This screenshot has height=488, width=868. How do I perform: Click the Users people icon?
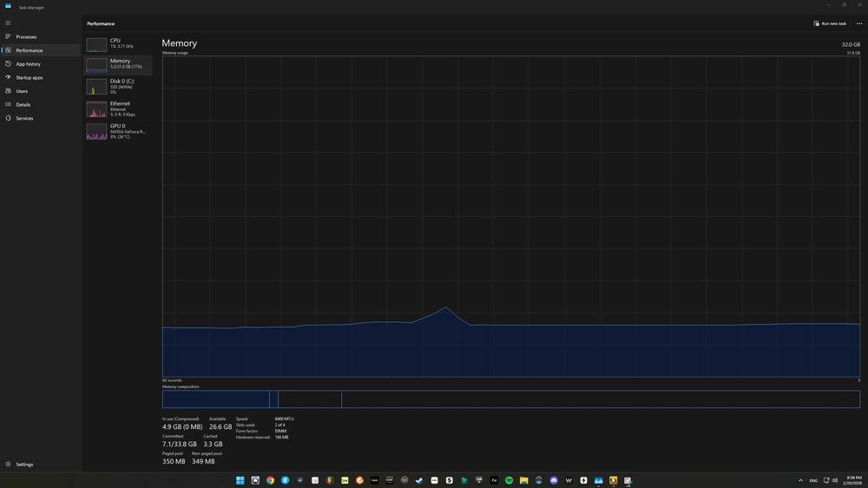coord(8,91)
